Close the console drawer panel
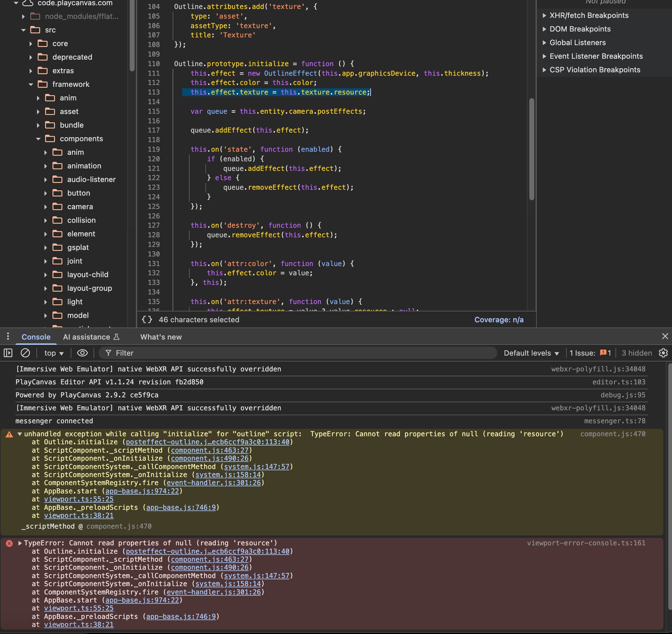This screenshot has width=672, height=634. coord(665,336)
